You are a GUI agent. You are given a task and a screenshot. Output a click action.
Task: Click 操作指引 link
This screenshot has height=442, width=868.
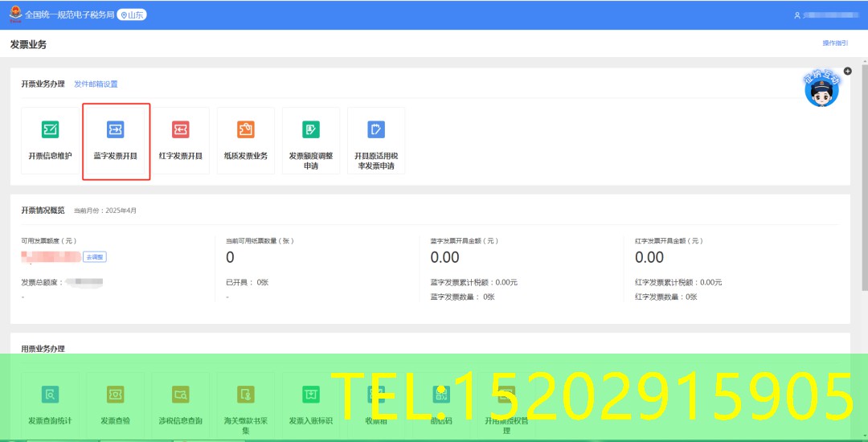(835, 43)
